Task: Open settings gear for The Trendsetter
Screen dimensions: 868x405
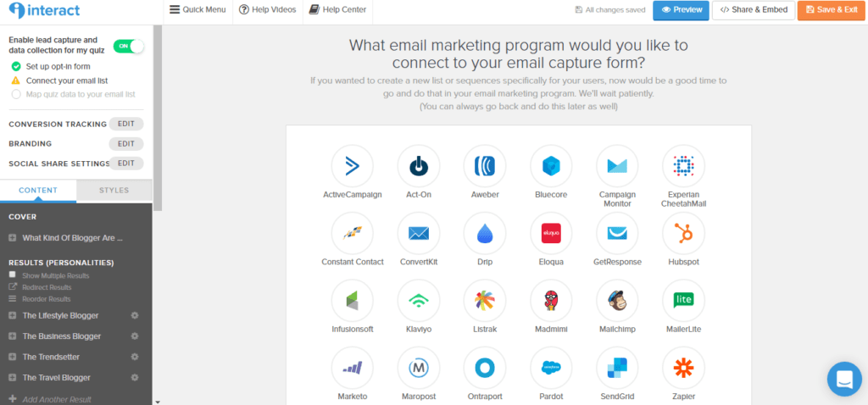Action: click(134, 357)
